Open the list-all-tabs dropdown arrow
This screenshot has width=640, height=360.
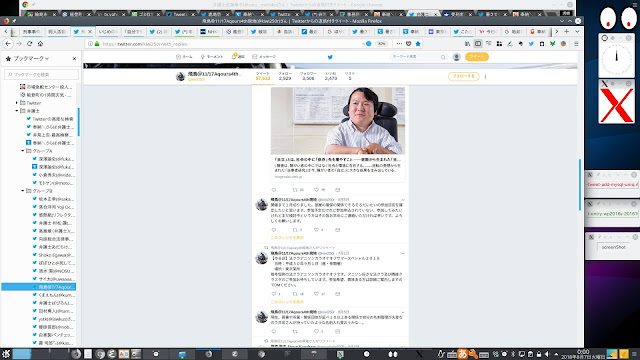pyautogui.click(x=577, y=31)
